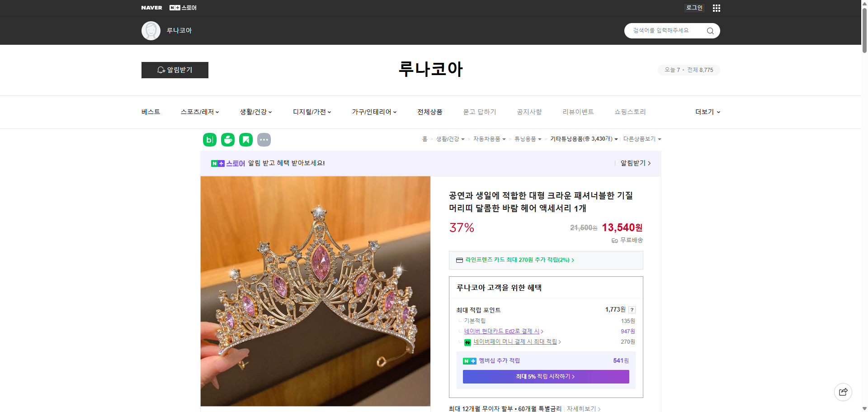The width and height of the screenshot is (868, 412).
Task: Click the help question mark beside 최대 적립 포인트
Action: 632,310
